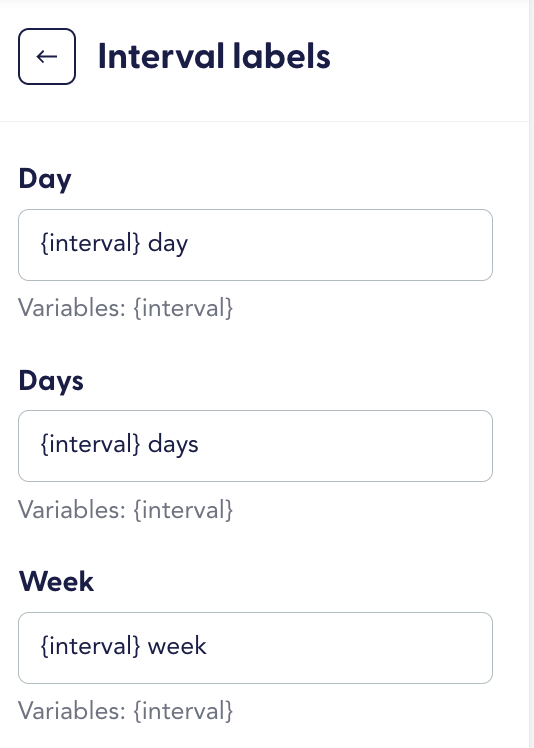Click the Day field title
This screenshot has height=748, width=534.
pos(45,179)
